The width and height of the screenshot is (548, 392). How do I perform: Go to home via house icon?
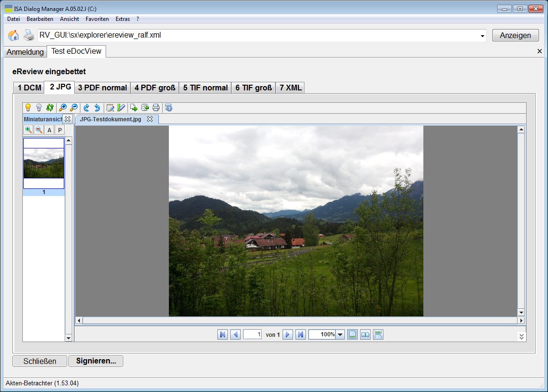pyautogui.click(x=13, y=35)
